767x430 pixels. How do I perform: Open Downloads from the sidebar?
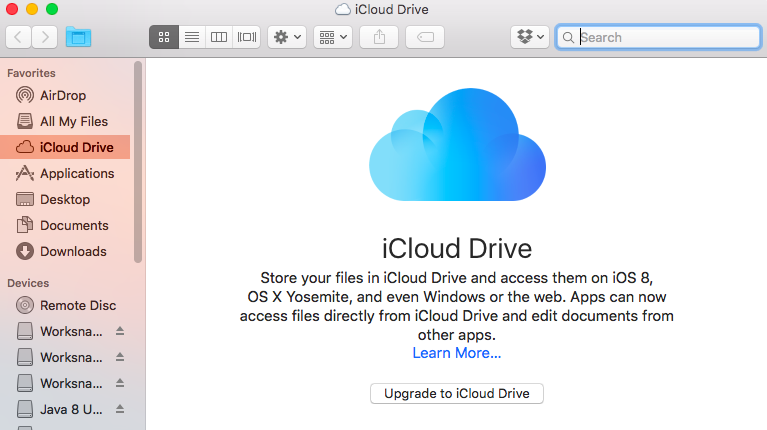pos(66,251)
